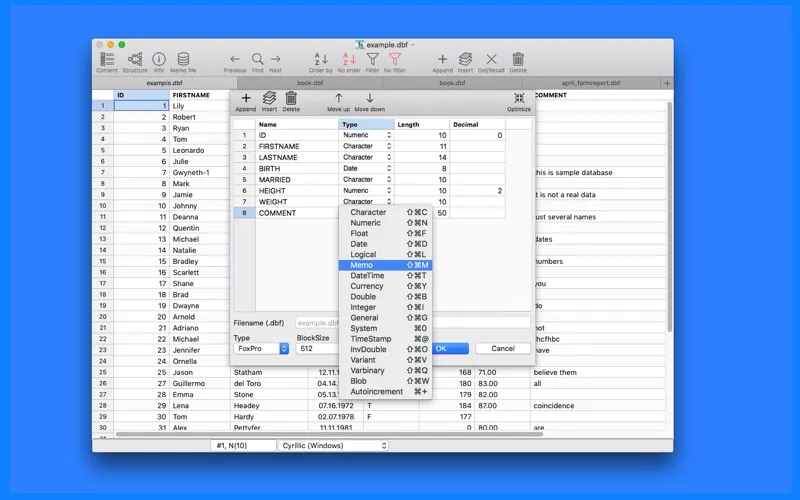Open type dropdown for LASTNAME field
This screenshot has width=800, height=500.
pyautogui.click(x=389, y=158)
